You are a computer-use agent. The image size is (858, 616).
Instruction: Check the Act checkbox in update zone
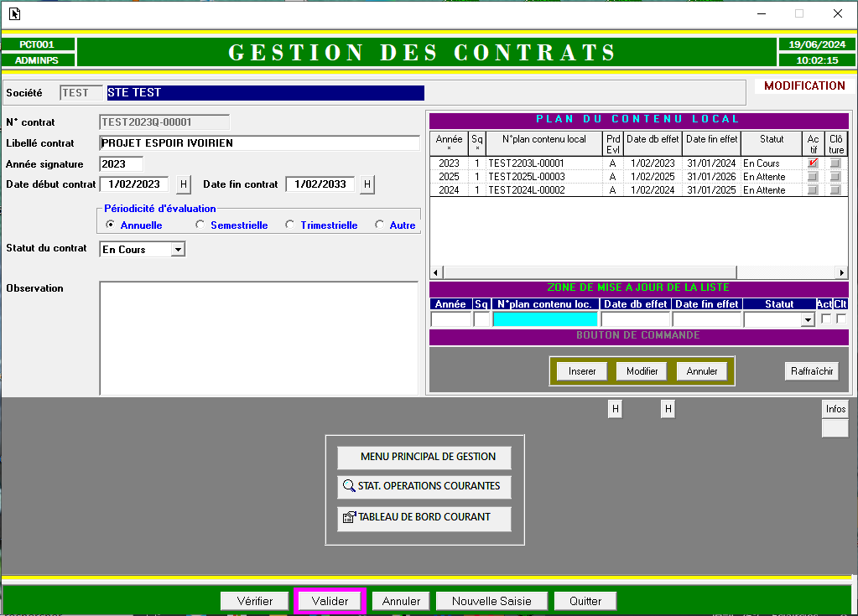[x=826, y=319]
